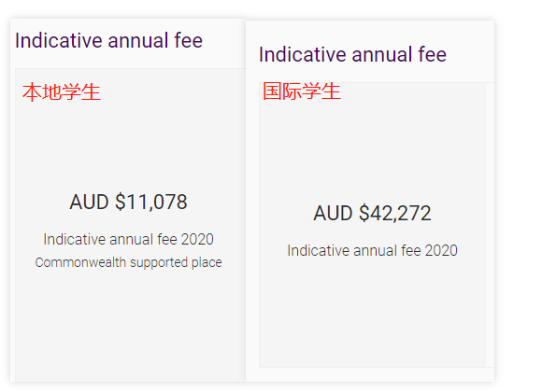Click the left Indicative annual fee heading

(109, 40)
